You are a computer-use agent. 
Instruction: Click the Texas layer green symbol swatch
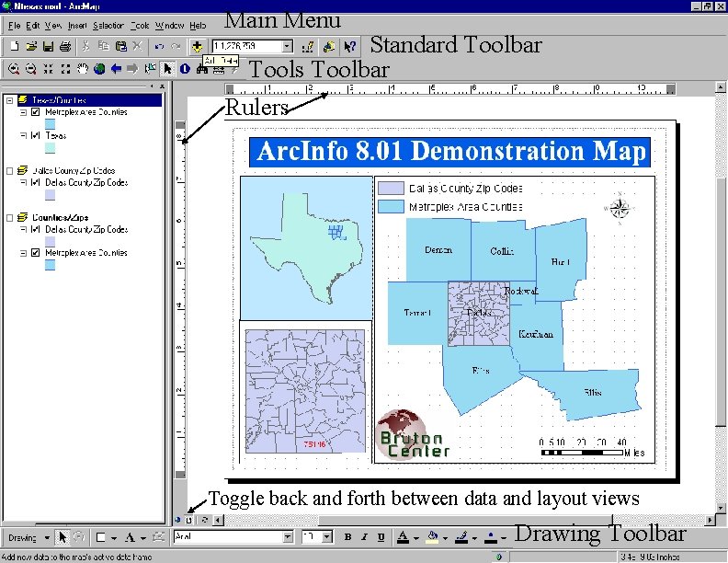coord(51,148)
